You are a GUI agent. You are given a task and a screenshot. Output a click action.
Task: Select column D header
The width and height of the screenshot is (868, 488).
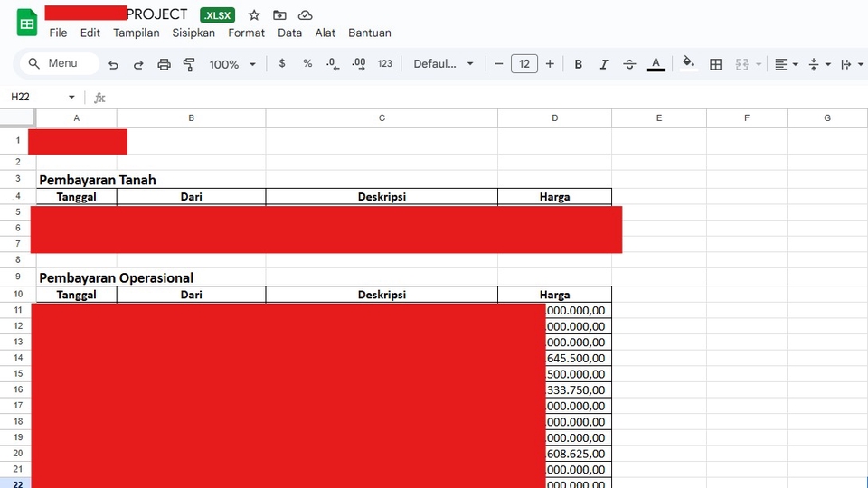pos(554,117)
